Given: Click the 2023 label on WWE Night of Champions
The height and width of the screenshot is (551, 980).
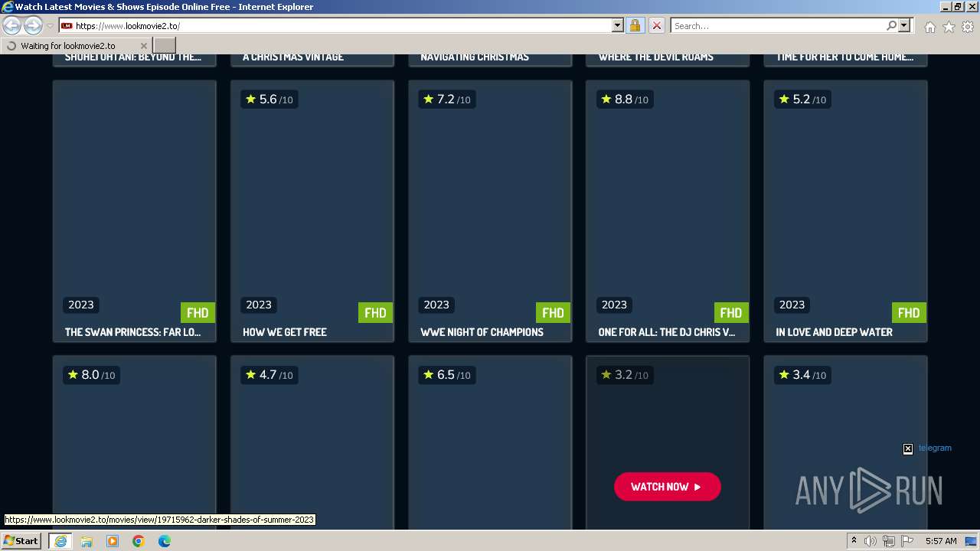Looking at the screenshot, I should click(x=436, y=305).
